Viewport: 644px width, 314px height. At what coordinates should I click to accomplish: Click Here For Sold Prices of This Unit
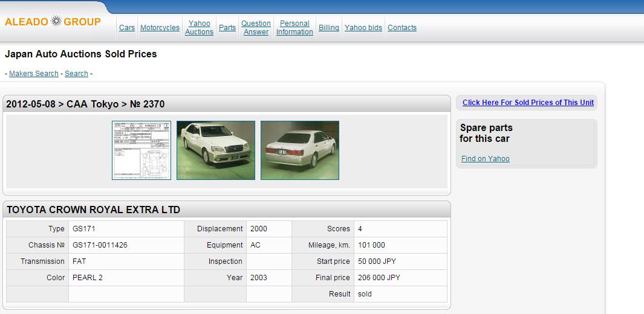pos(528,103)
